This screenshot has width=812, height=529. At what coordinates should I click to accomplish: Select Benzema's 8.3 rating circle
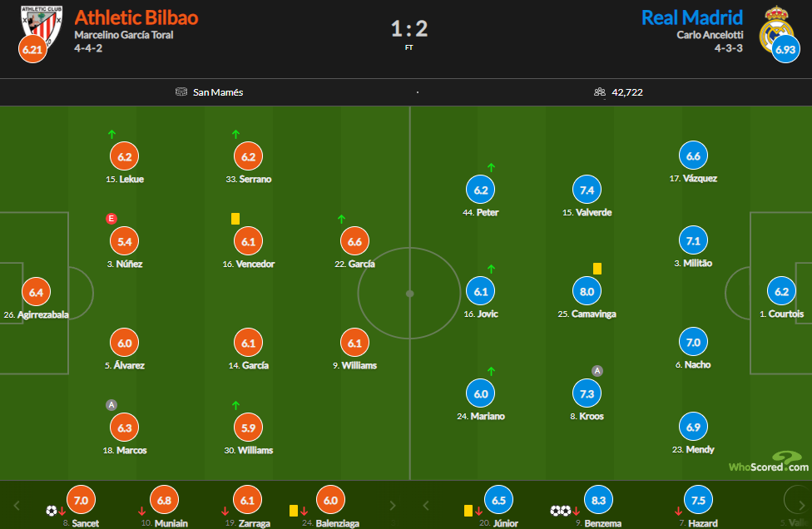pos(598,500)
